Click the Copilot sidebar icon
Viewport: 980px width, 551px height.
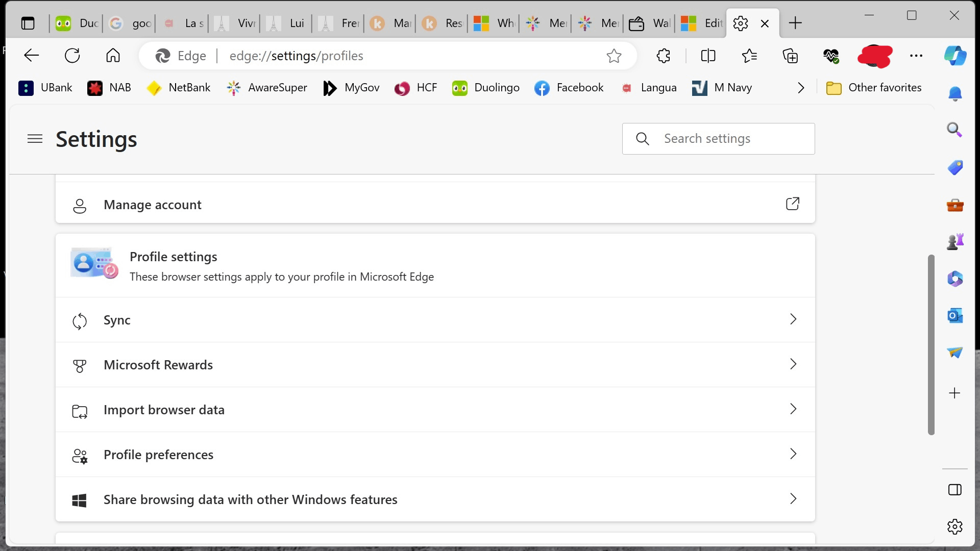pyautogui.click(x=956, y=55)
